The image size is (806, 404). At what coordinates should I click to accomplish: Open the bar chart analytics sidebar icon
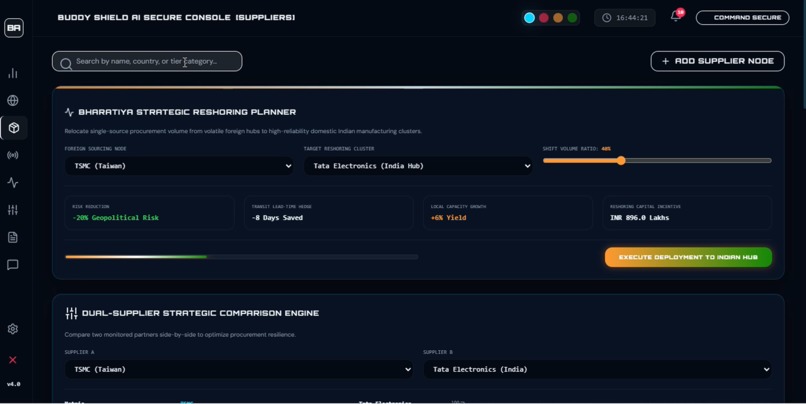[x=13, y=73]
